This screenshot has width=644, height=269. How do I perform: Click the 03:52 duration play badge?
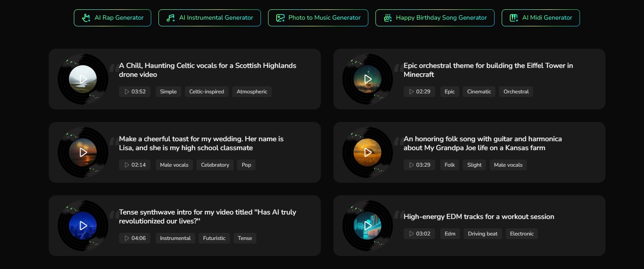coord(135,92)
